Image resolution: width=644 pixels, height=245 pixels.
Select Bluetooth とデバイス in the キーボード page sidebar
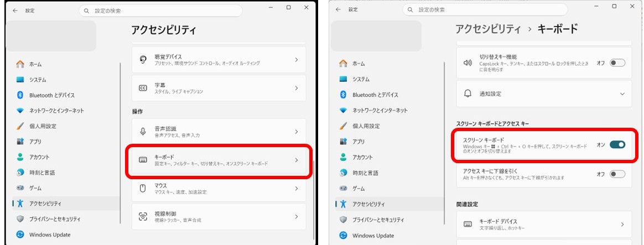[375, 95]
